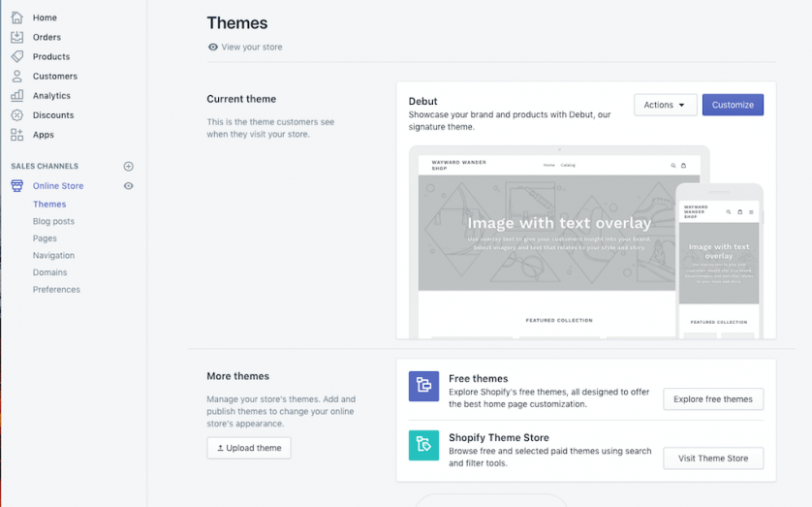Click the Apps grid icon

[16, 135]
